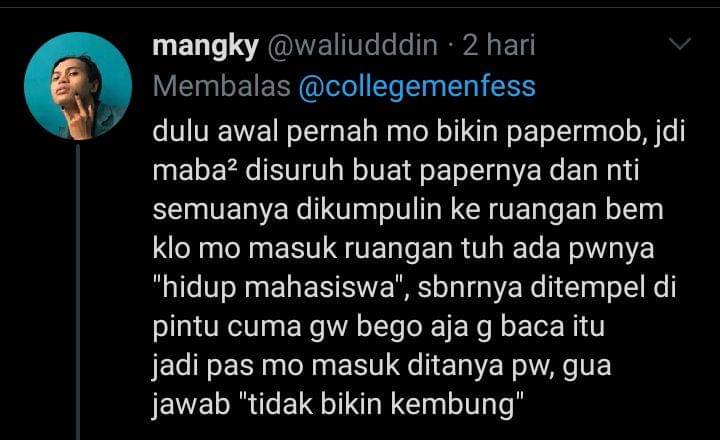The width and height of the screenshot is (720, 440).
Task: Open the @waliudddin handle
Action: (x=352, y=45)
